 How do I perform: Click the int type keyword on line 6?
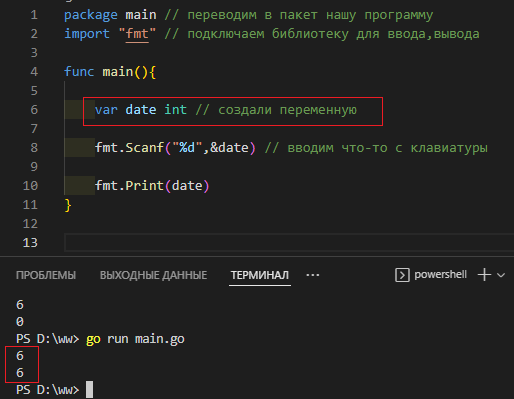point(176,110)
